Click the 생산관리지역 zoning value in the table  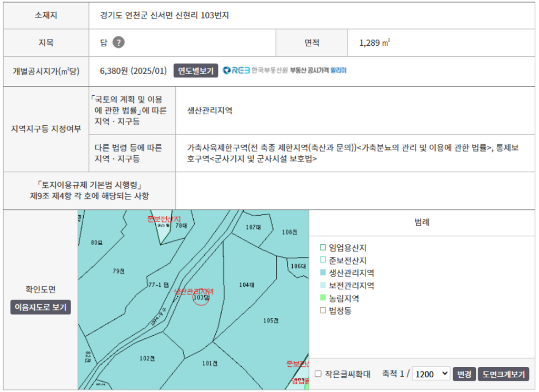pyautogui.click(x=209, y=110)
